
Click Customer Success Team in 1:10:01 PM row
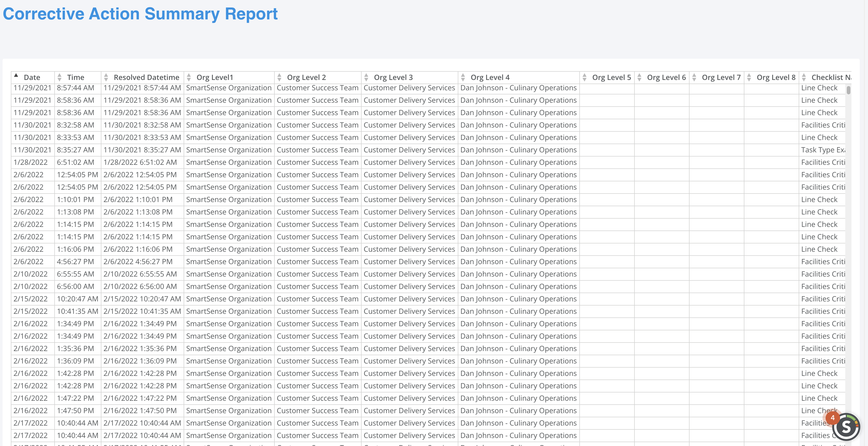point(317,199)
